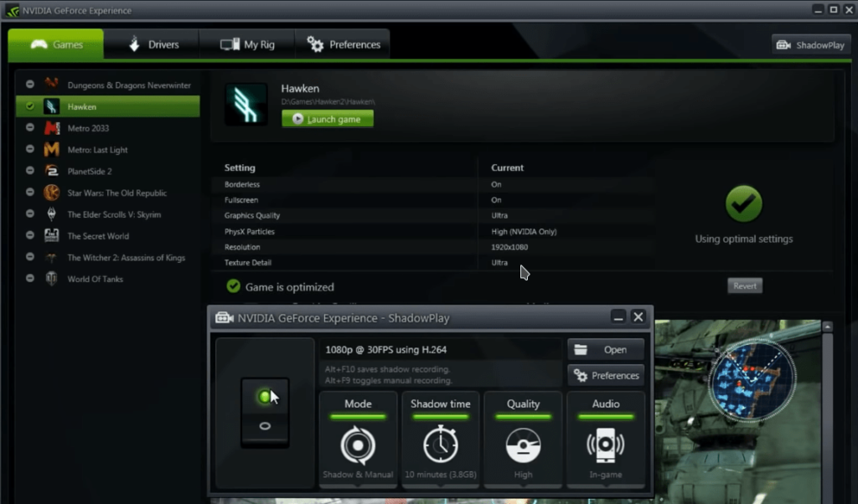Click the World Of Tanks shield icon
This screenshot has width=858, height=504.
point(51,279)
